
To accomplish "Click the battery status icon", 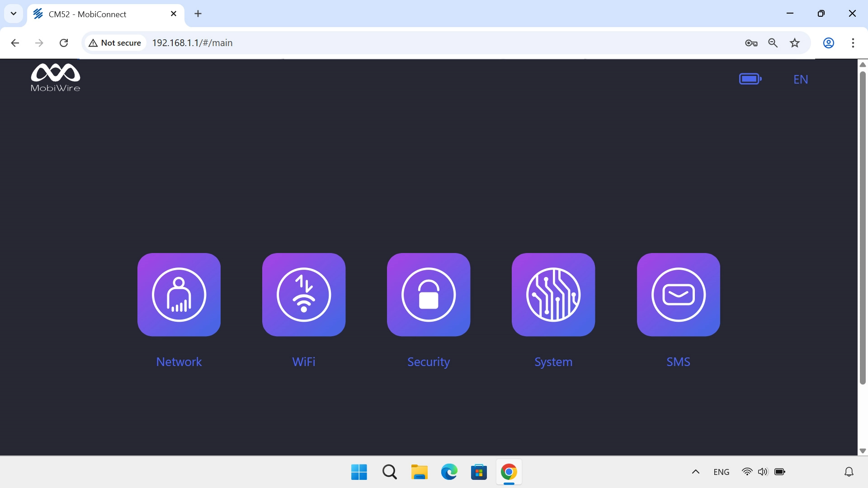I will (750, 79).
